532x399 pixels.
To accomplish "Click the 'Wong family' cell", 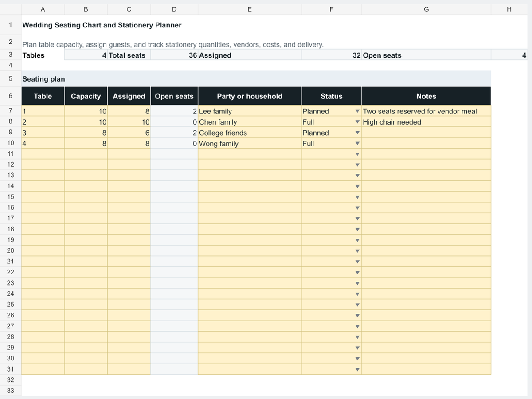I will point(250,144).
